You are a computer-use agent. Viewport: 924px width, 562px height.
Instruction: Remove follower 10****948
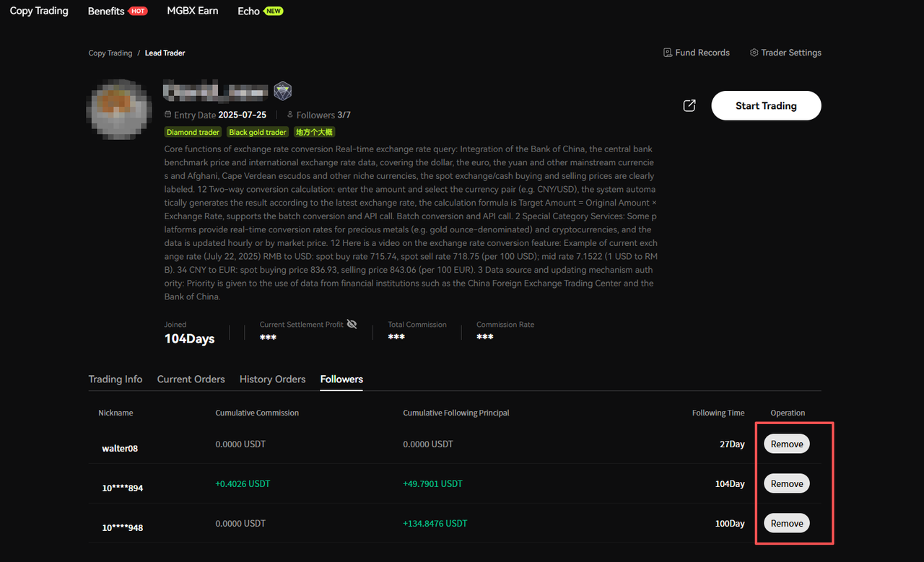pos(787,523)
